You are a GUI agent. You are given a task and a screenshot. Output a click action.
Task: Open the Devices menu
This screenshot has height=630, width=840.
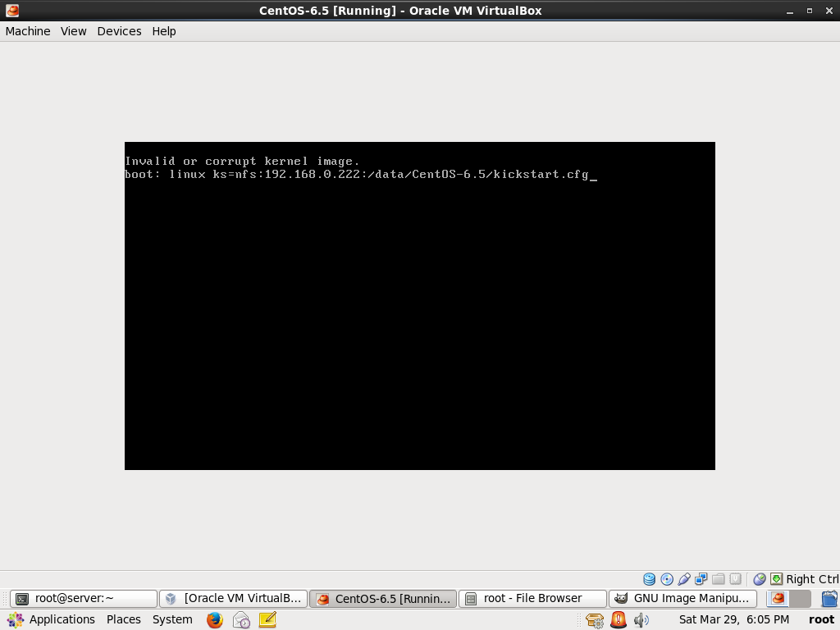119,31
